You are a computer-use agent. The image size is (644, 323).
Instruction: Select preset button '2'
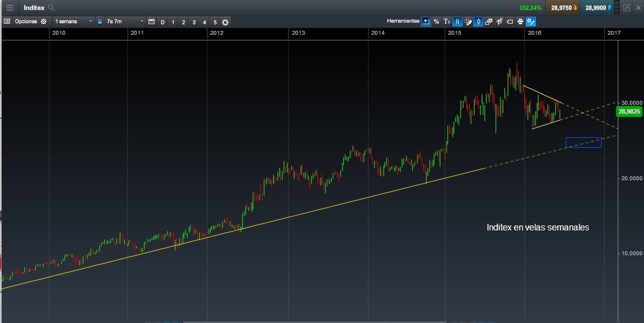pos(184,22)
